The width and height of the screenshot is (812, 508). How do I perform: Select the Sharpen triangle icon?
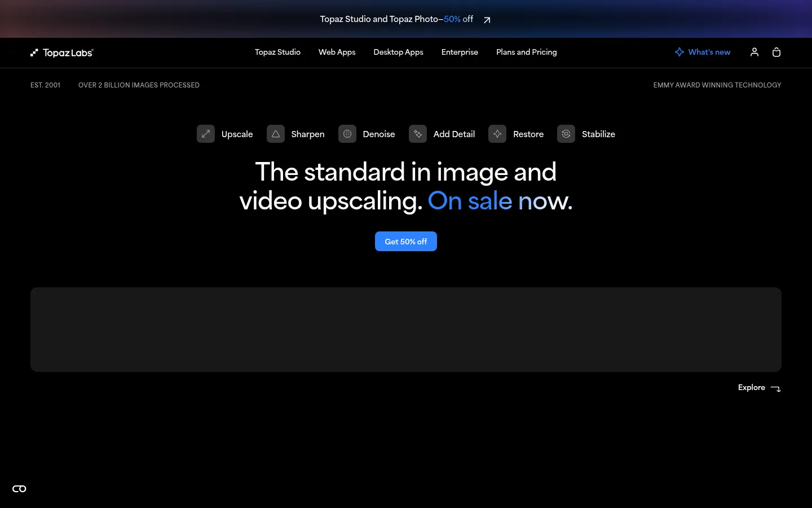(x=276, y=134)
